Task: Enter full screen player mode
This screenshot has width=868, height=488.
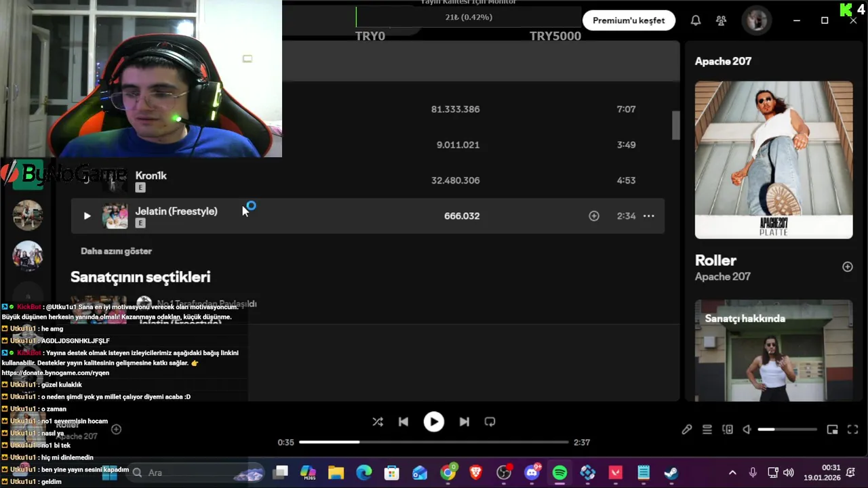Action: click(853, 430)
